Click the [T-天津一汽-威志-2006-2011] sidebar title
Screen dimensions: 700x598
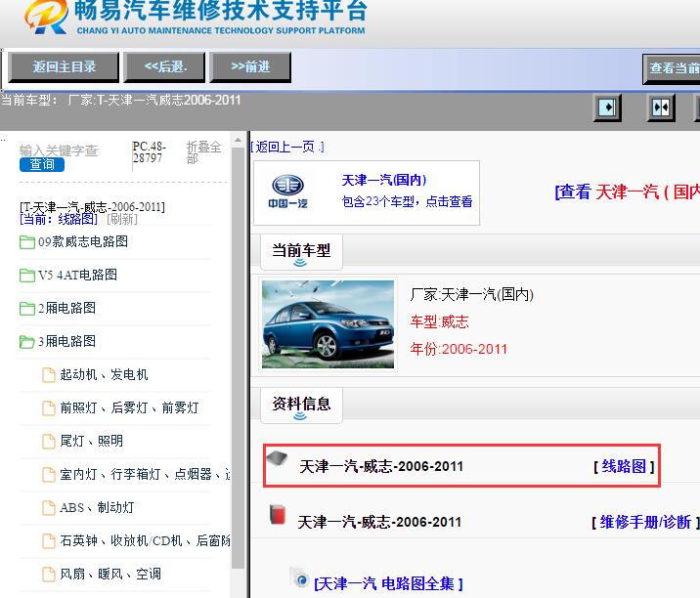tap(93, 207)
